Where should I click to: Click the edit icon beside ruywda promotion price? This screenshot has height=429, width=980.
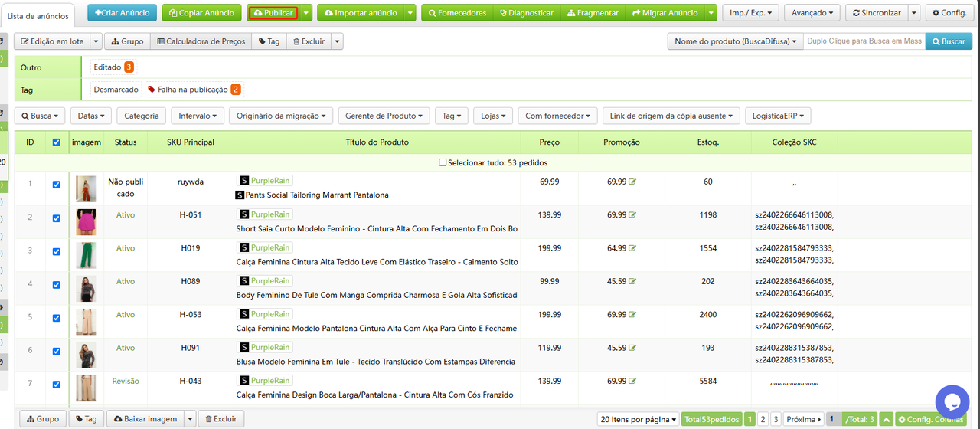point(632,182)
